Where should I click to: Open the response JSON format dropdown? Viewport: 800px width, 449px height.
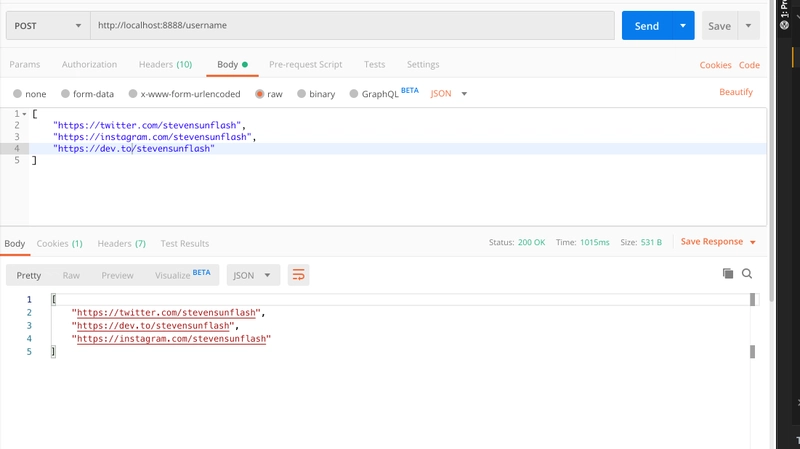pyautogui.click(x=253, y=275)
